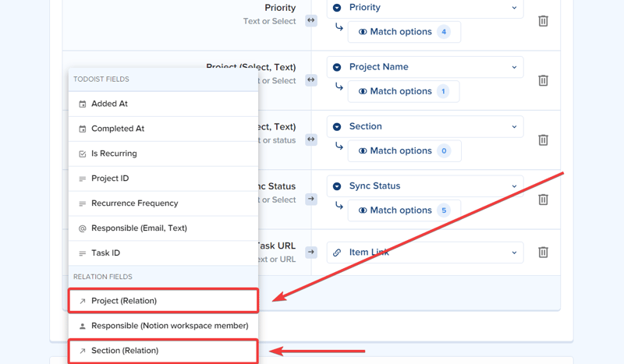624x364 pixels.
Task: Show Match options for Sync Status
Action: (x=404, y=210)
